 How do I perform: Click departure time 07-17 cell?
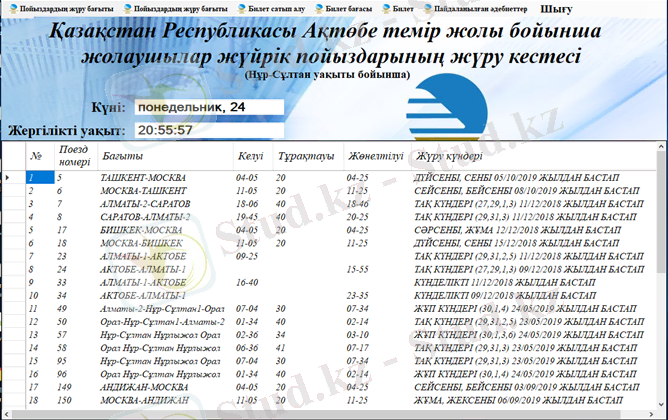click(x=377, y=348)
